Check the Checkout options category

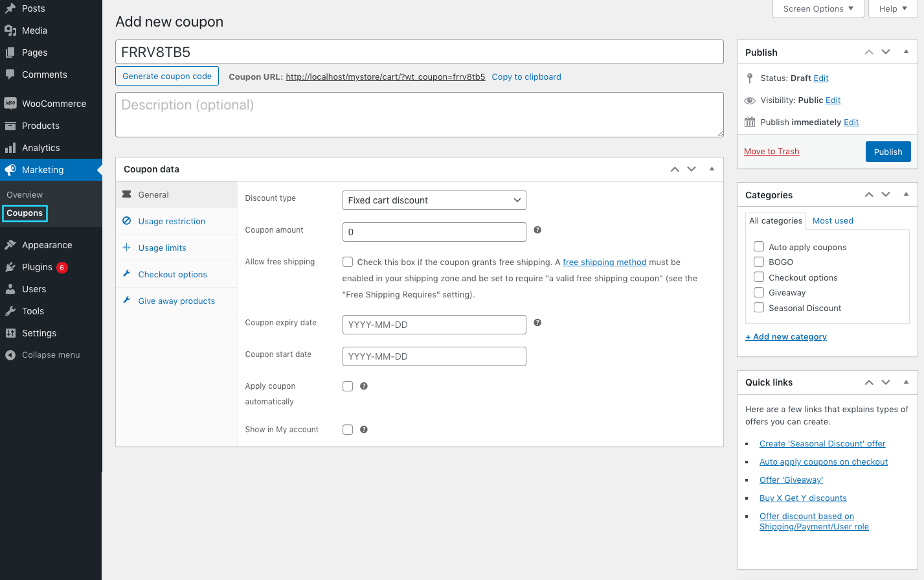pos(759,277)
